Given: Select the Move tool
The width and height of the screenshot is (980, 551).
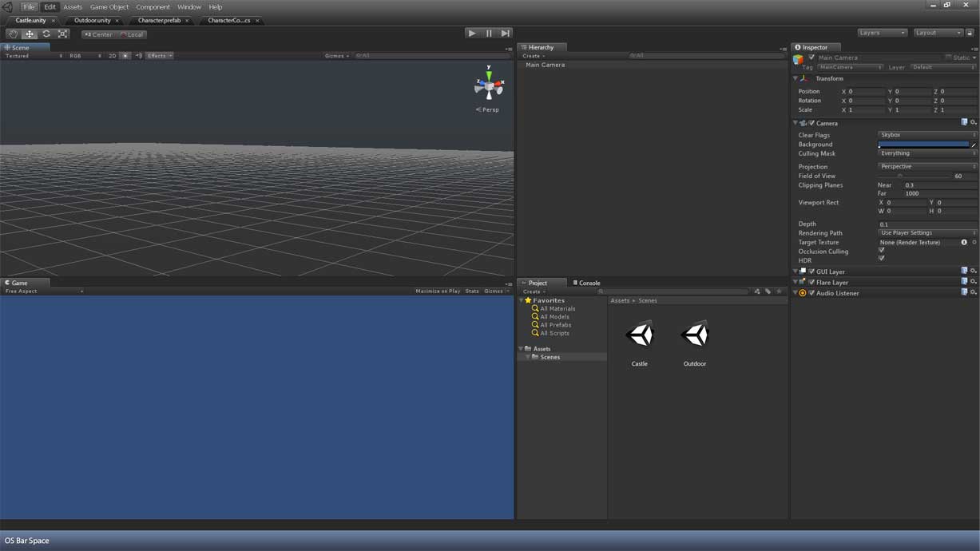Looking at the screenshot, I should coord(30,34).
